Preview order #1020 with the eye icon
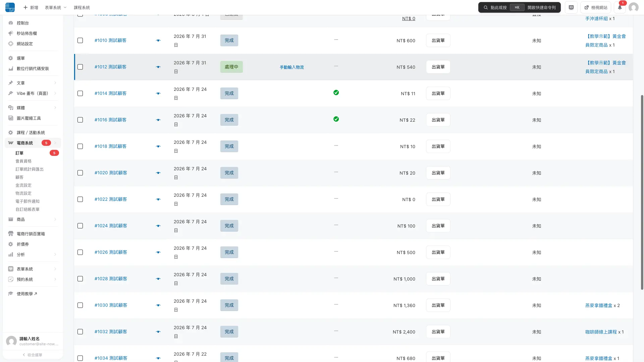Viewport: 644px width, 362px height. (158, 173)
